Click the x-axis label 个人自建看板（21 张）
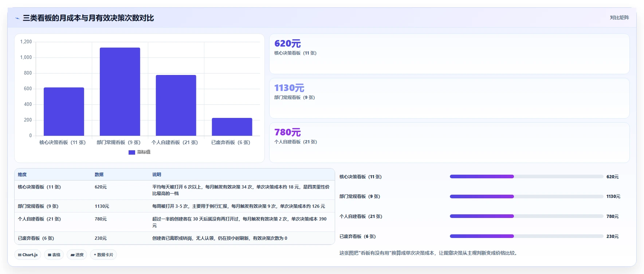This screenshot has height=274, width=644. [x=175, y=143]
